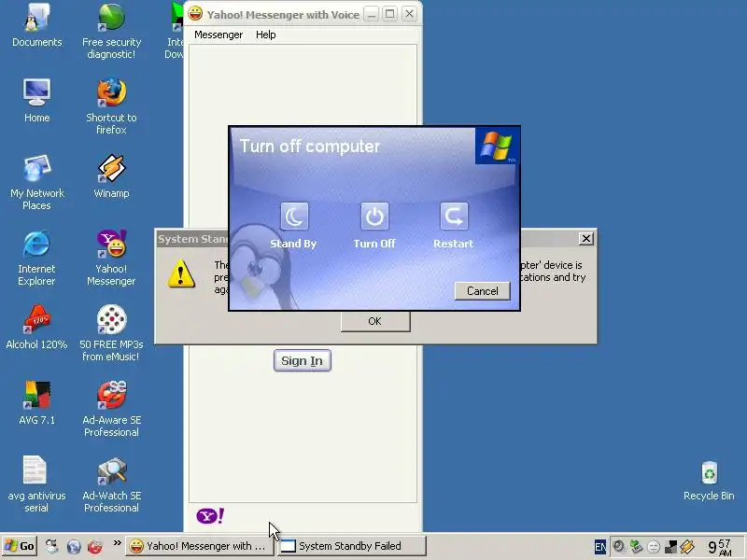
Task: Open the Help menu in Yahoo! Messenger
Action: tap(265, 35)
